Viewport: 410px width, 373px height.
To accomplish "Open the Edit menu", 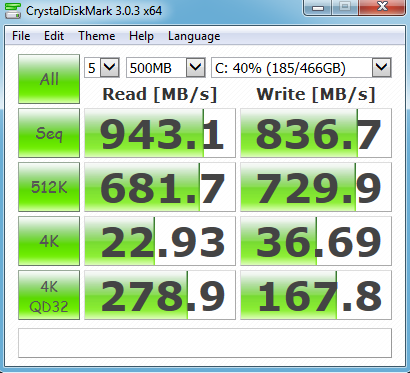I will click(54, 36).
